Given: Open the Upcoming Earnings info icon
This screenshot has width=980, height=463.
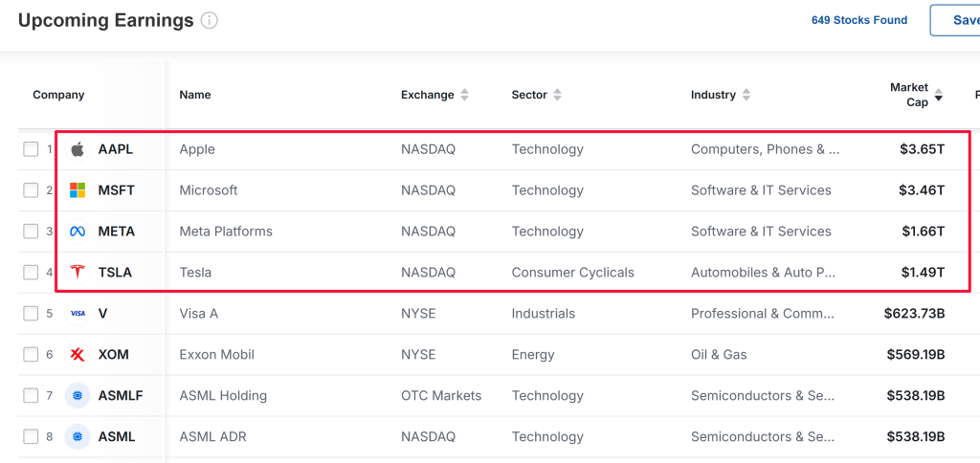Looking at the screenshot, I should (210, 20).
